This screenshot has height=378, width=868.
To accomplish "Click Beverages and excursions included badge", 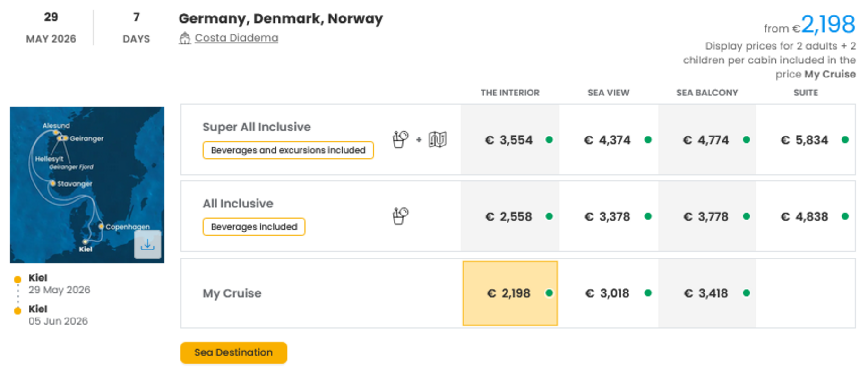I will pyautogui.click(x=288, y=150).
